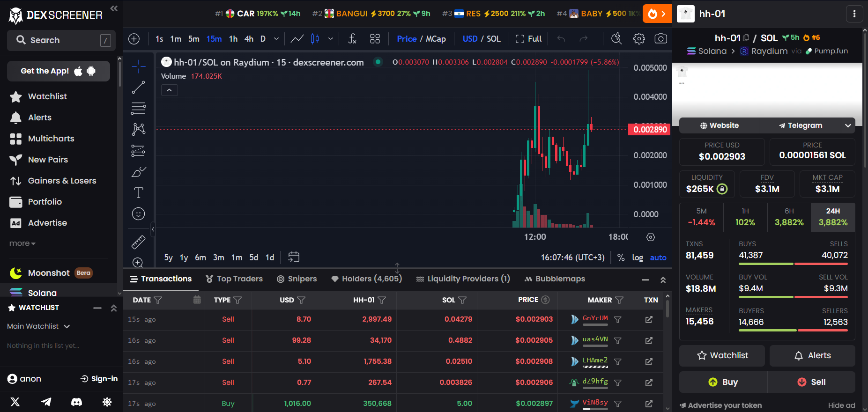This screenshot has width=868, height=412.
Task: Select the trend line drawing tool
Action: pos(138,88)
